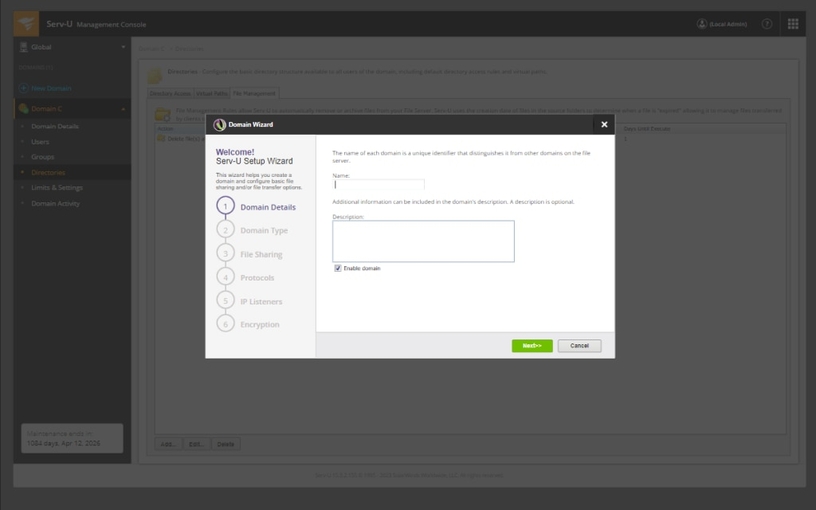This screenshot has width=816, height=510.
Task: Click the Delete button below the rules list
Action: pos(225,444)
